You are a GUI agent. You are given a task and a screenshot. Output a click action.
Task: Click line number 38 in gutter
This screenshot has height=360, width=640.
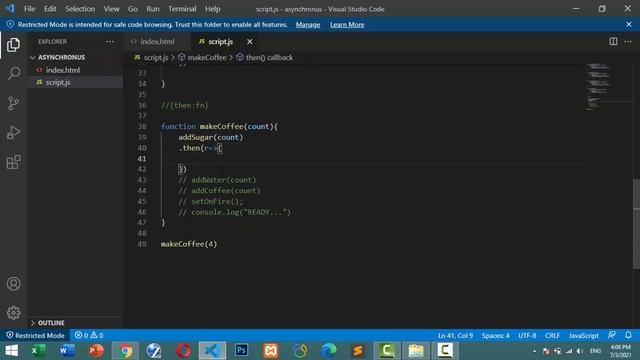(x=142, y=127)
